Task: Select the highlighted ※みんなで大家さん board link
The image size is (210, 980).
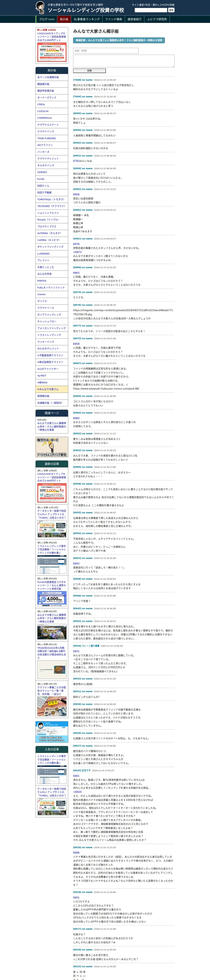Action: tap(52, 389)
